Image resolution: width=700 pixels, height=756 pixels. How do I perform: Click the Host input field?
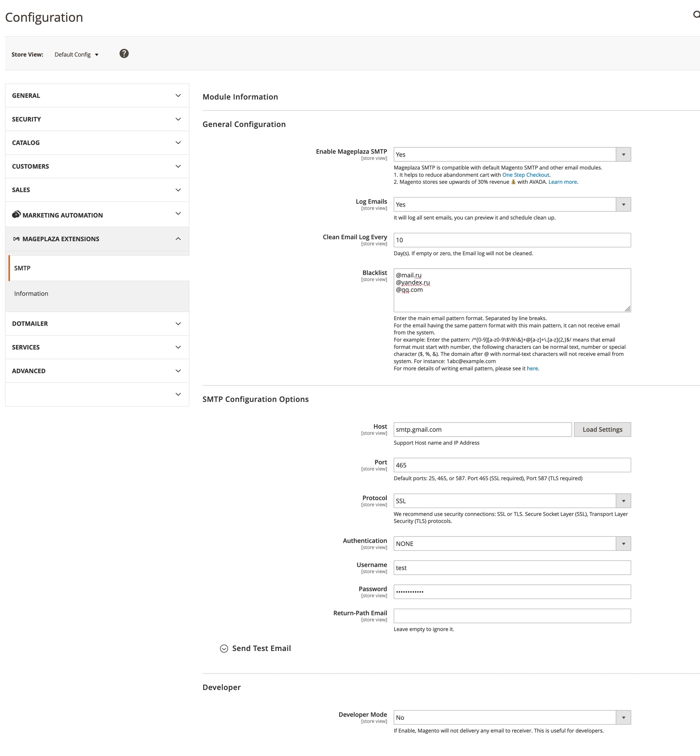(482, 430)
